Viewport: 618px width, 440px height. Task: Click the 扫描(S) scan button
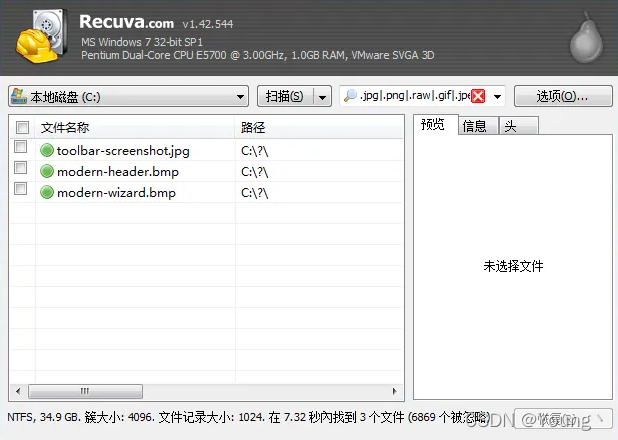285,96
